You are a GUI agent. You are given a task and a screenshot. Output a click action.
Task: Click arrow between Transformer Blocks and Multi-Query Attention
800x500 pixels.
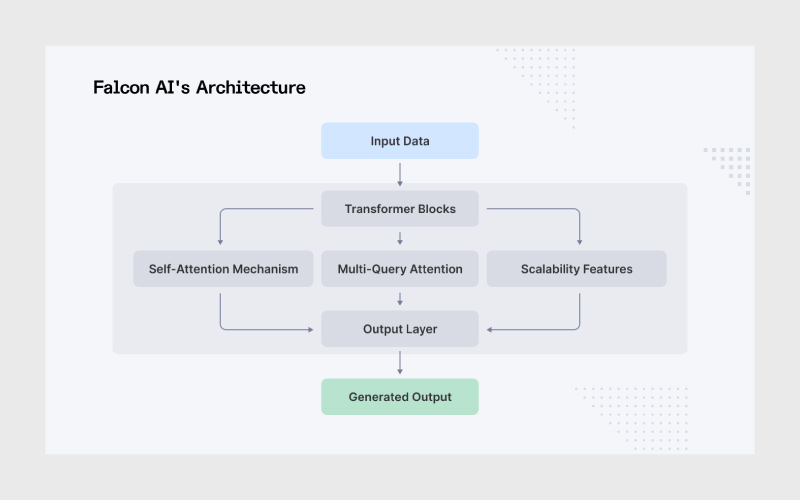click(x=400, y=238)
